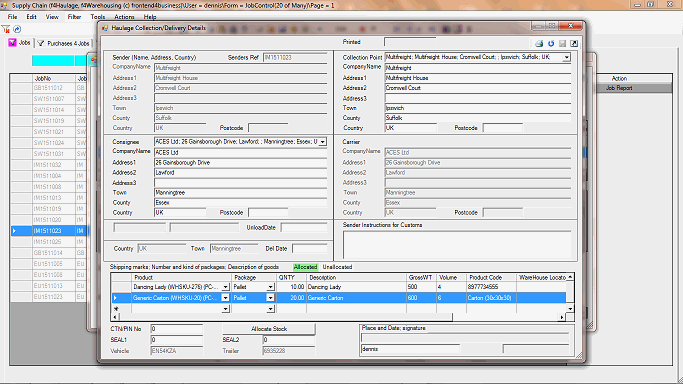683x384 pixels.
Task: Click the GrossWT column header
Action: pyautogui.click(x=420, y=277)
